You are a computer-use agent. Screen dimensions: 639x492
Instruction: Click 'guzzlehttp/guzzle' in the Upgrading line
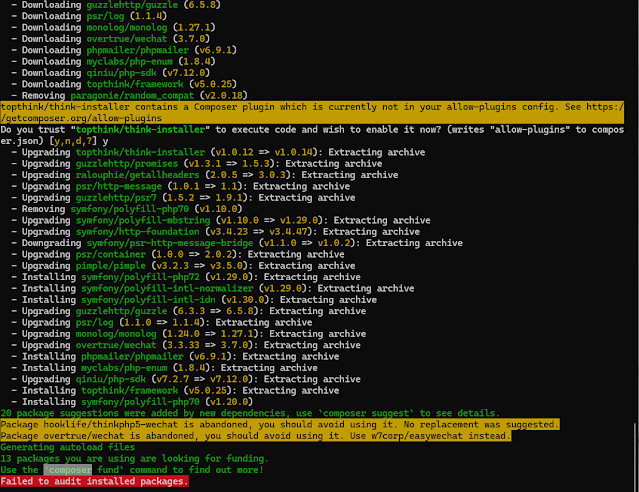click(x=121, y=311)
